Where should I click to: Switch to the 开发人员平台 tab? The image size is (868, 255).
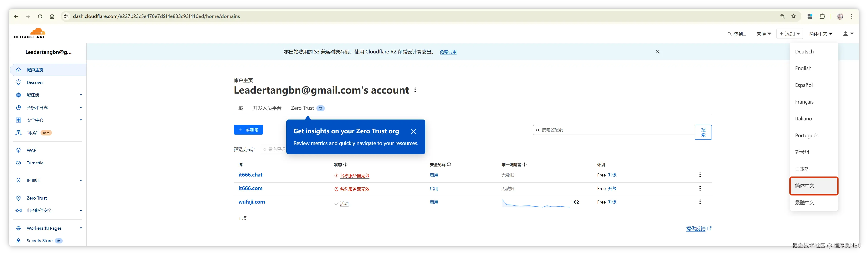[267, 108]
